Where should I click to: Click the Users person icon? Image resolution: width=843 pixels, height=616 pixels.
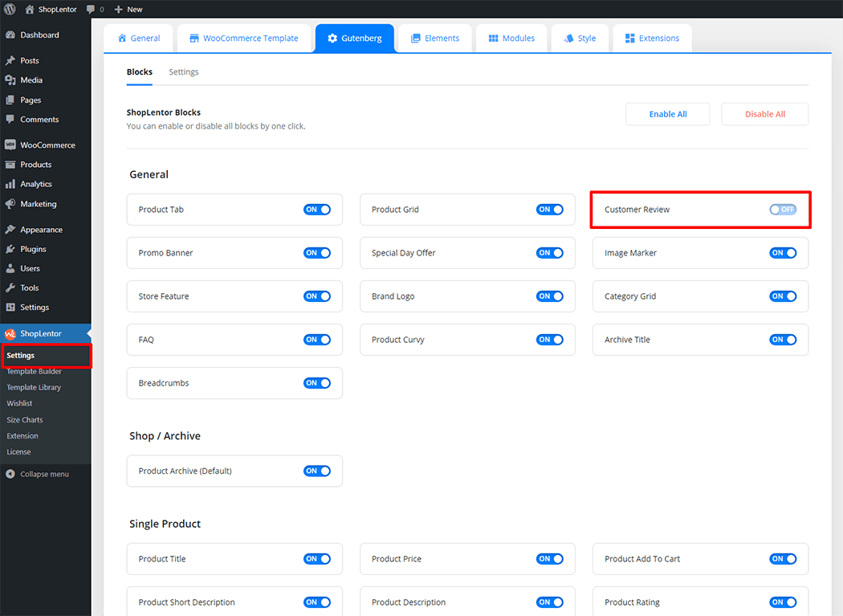point(10,268)
